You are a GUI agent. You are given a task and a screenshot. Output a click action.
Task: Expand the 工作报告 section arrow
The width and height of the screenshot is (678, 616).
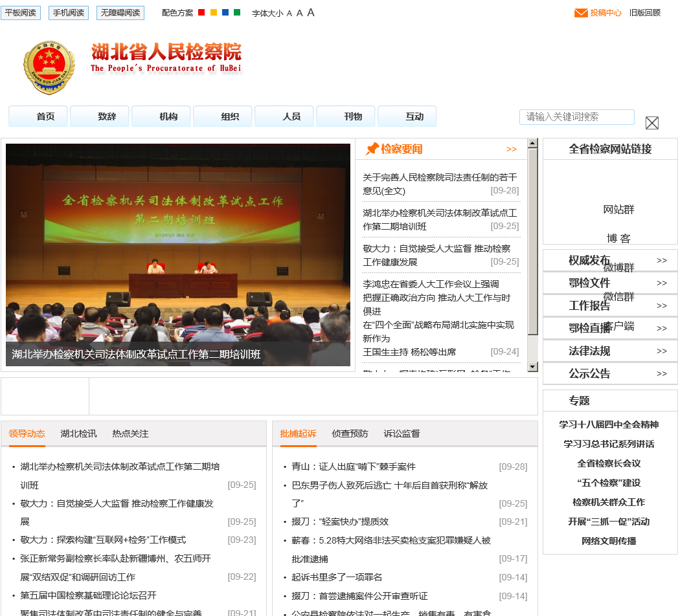click(x=662, y=306)
